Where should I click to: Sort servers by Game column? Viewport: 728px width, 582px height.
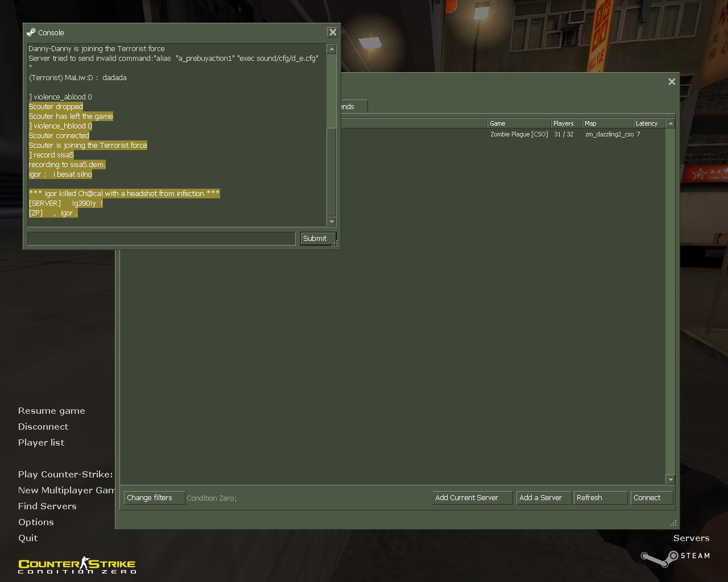click(519, 123)
